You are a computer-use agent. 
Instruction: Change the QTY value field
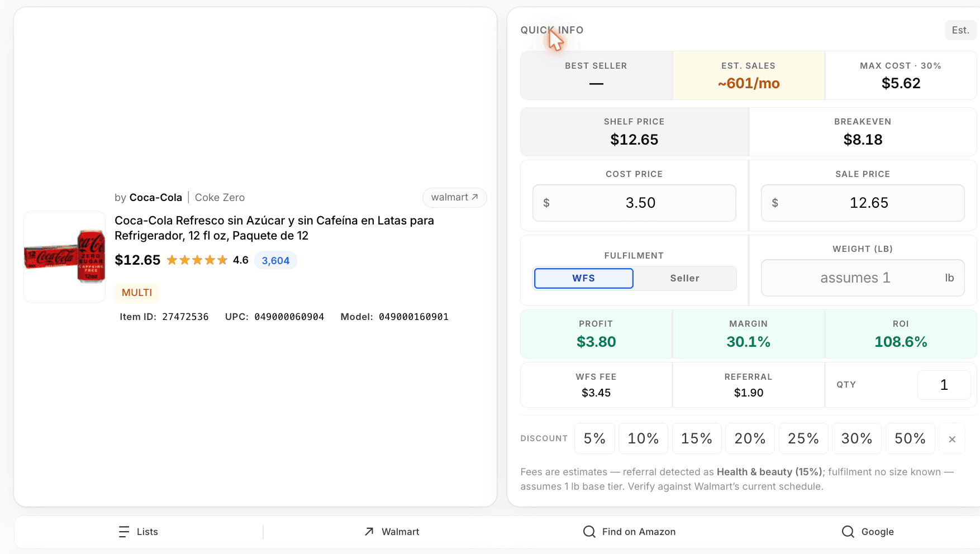coord(944,385)
